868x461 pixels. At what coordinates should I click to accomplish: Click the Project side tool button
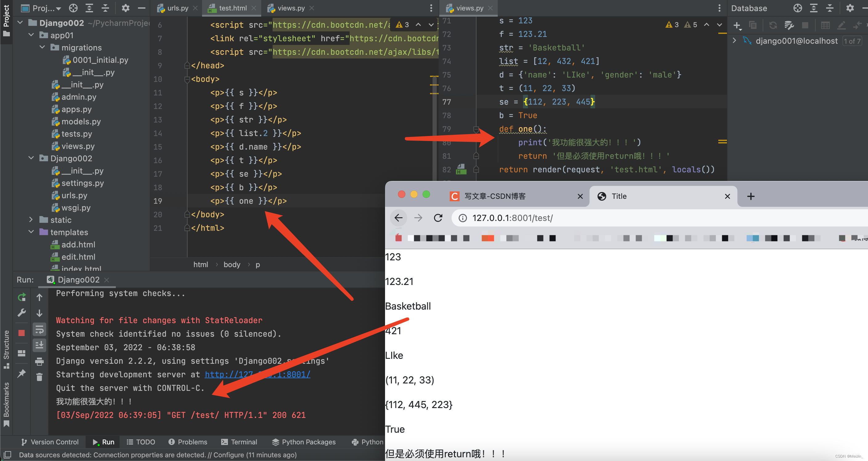6,21
